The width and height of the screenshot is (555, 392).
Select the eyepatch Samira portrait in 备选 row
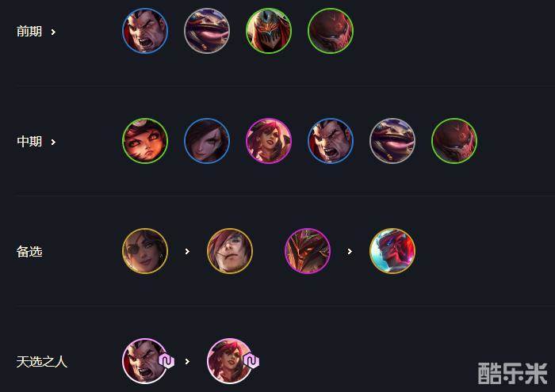click(x=145, y=251)
